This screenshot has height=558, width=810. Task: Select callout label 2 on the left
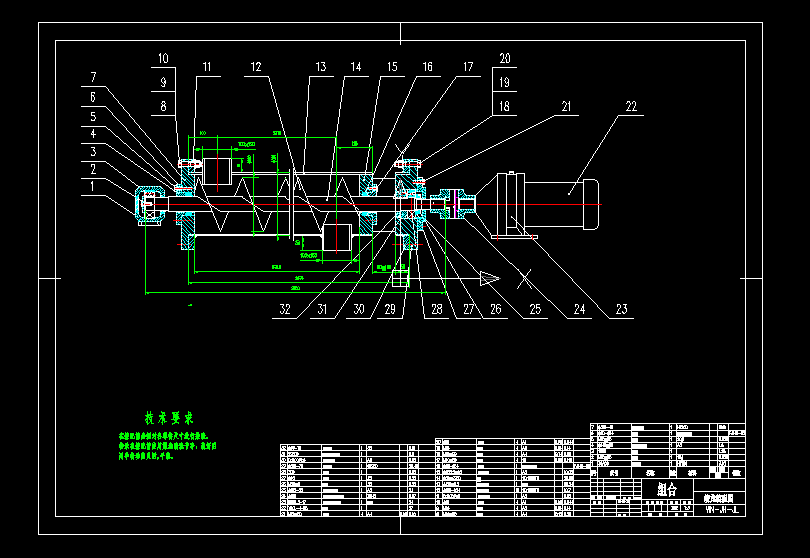[x=93, y=169]
